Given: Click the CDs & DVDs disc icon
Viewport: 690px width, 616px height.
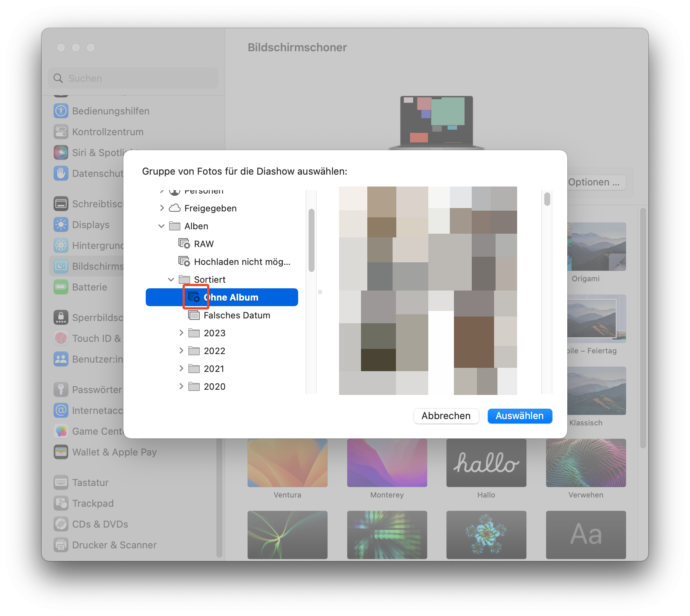Looking at the screenshot, I should (61, 524).
